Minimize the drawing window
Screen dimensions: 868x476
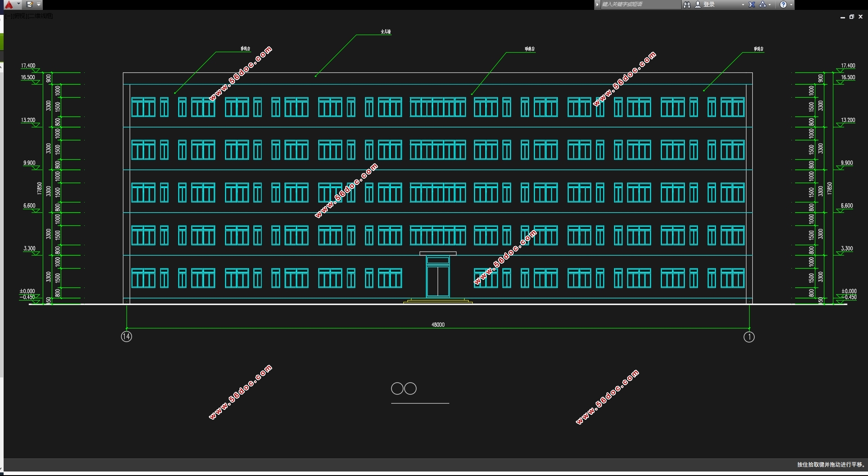tap(842, 17)
